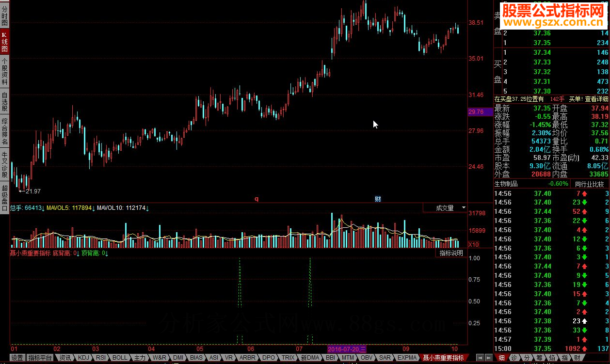The height and width of the screenshot is (364, 610).
Task: Show the 综合排名 side tab
Action: tap(4, 131)
